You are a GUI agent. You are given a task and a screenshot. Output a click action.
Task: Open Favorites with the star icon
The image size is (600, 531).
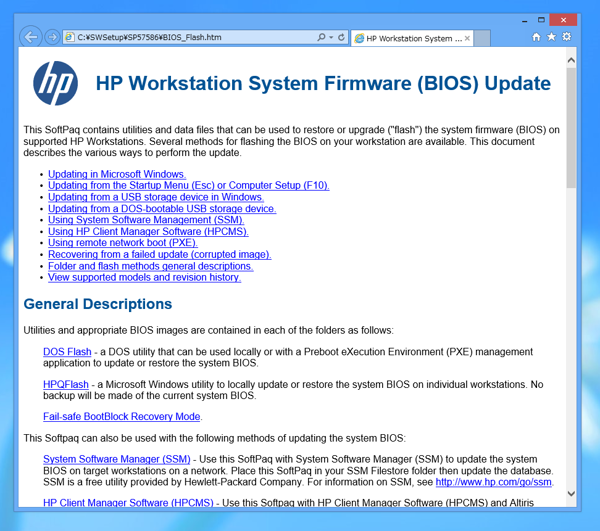coord(551,37)
